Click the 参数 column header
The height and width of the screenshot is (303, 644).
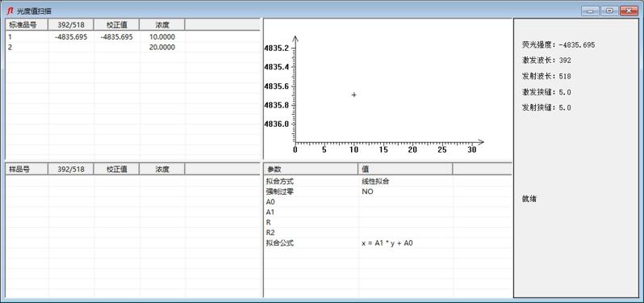(x=311, y=169)
